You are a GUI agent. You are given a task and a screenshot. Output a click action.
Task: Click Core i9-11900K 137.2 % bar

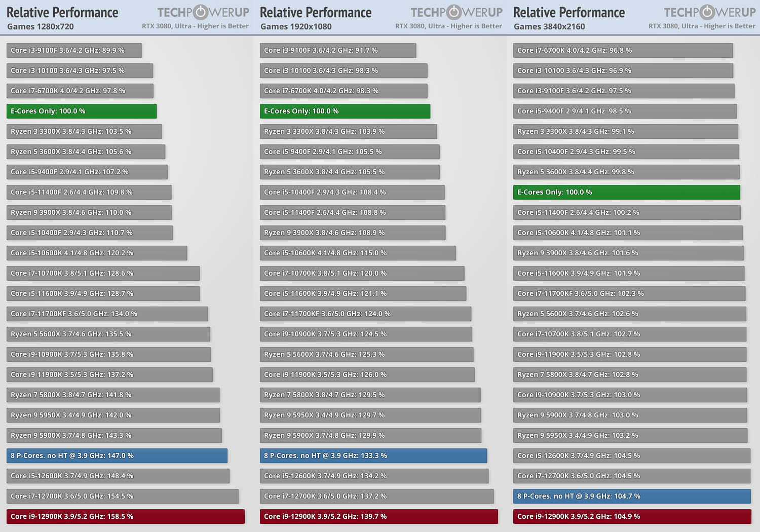pyautogui.click(x=109, y=374)
